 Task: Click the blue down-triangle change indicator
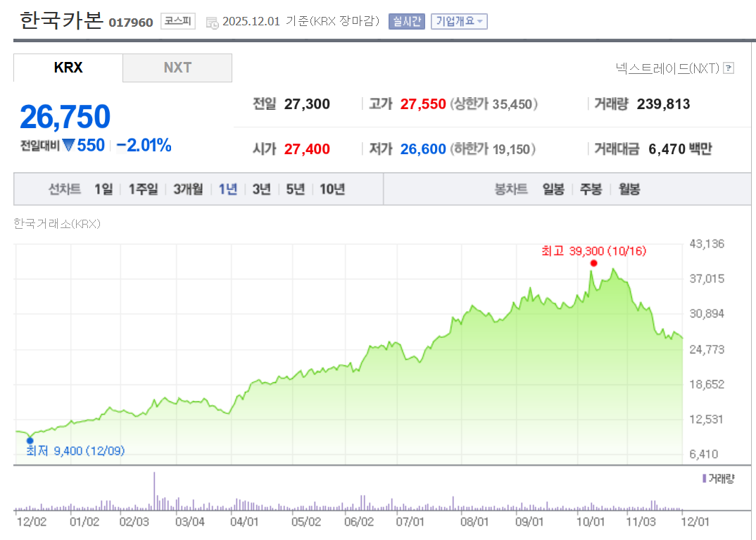(69, 144)
